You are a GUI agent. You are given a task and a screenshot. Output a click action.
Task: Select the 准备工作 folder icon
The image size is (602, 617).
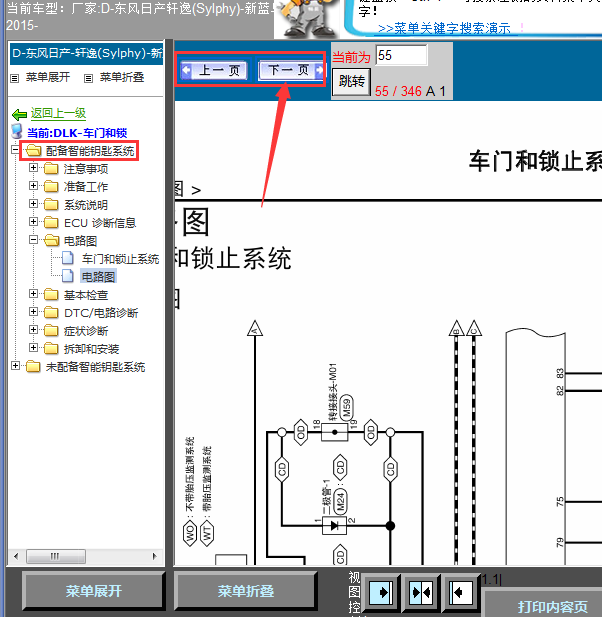51,187
